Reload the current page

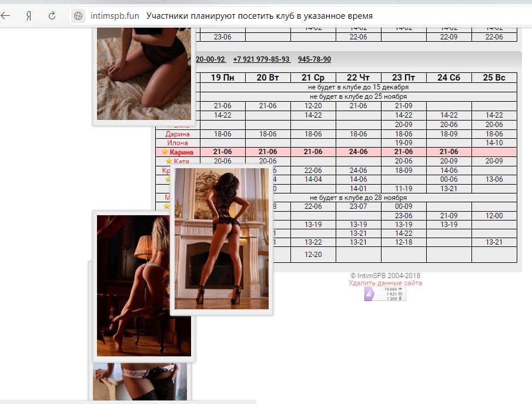[52, 16]
